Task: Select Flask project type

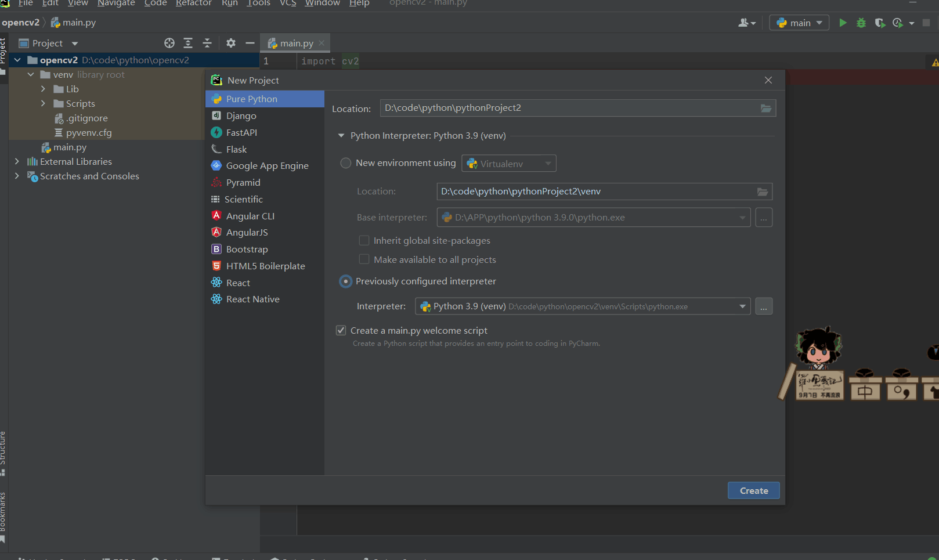Action: pos(265,149)
